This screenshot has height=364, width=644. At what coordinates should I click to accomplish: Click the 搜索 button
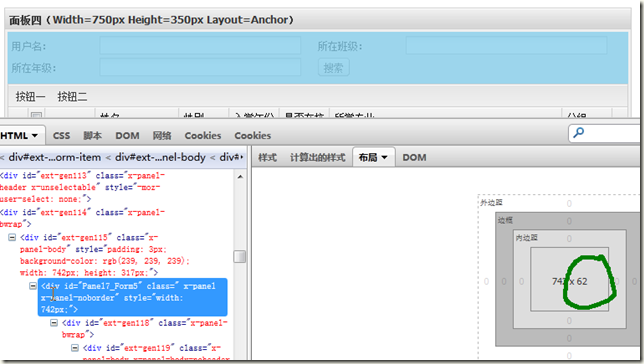pos(334,68)
